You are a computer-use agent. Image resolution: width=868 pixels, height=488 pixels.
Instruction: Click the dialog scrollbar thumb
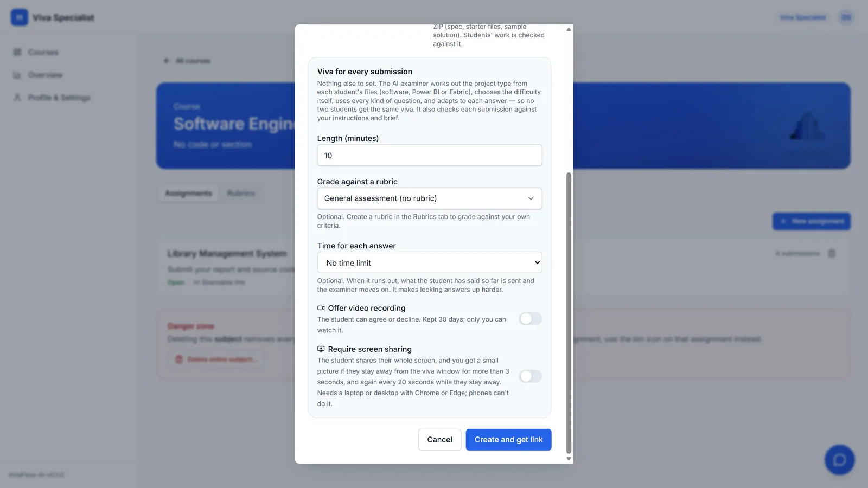(569, 313)
